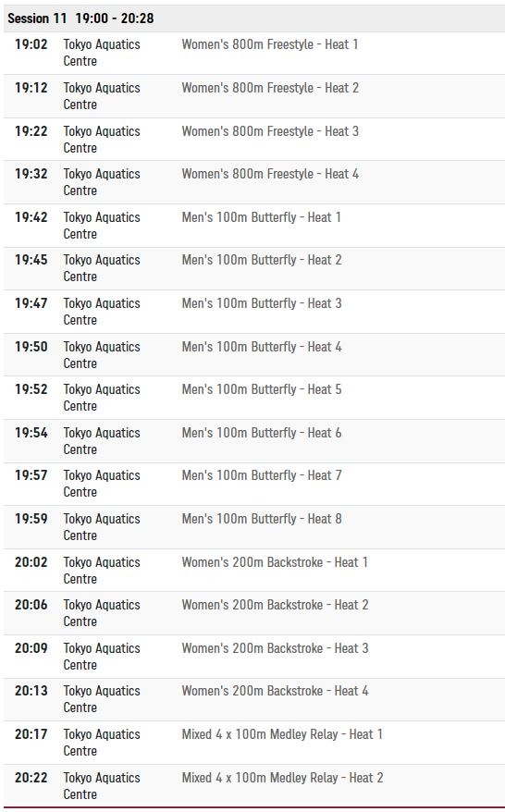The image size is (505, 812).
Task: Select Men's 100m Butterfly - Heat 2
Action: pyautogui.click(x=262, y=260)
